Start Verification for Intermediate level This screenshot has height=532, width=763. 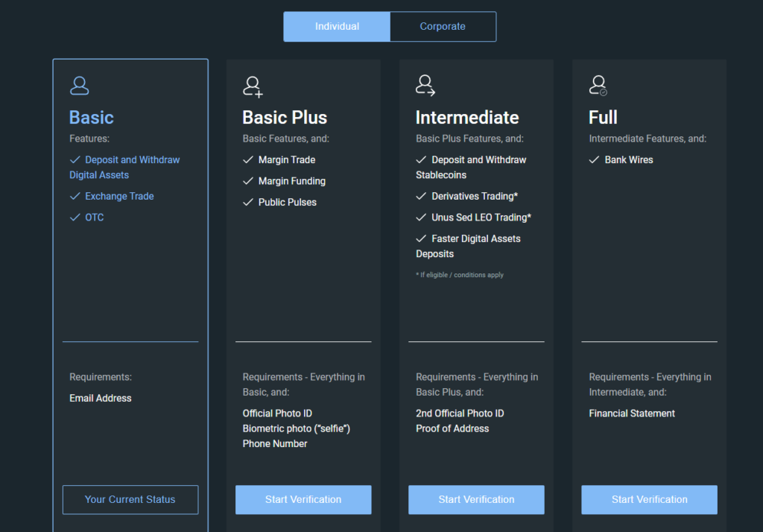click(x=476, y=500)
